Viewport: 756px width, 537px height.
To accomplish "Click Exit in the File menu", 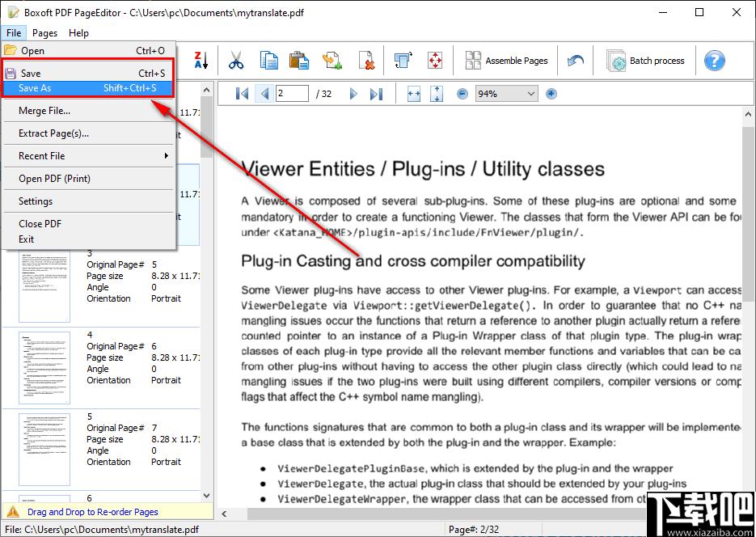I will (x=88, y=239).
